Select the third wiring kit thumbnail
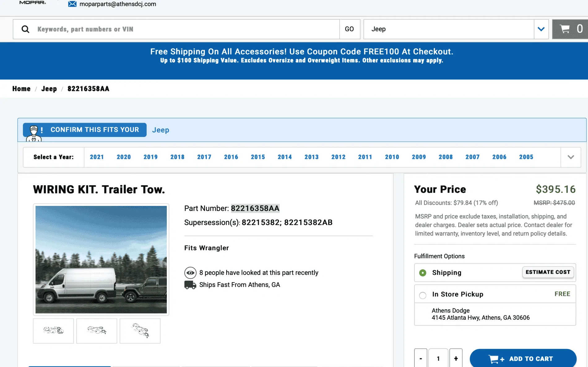Viewport: 588px width, 367px height. click(140, 331)
